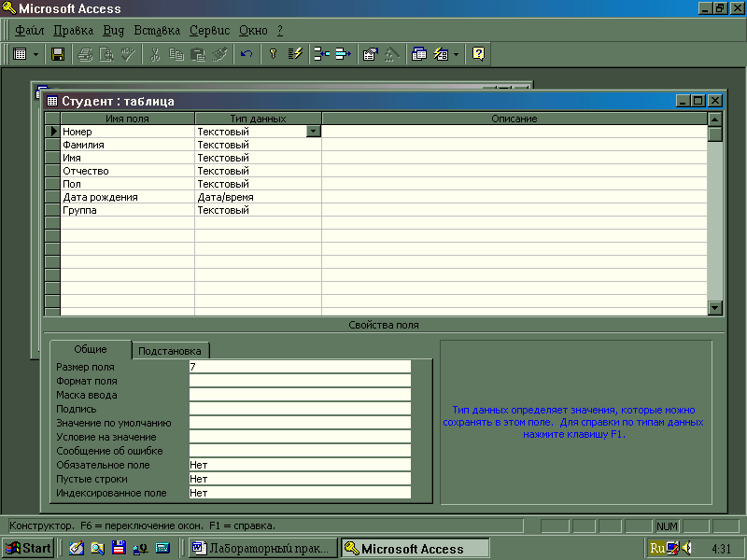
Task: Open the ? help menu
Action: pos(280,31)
